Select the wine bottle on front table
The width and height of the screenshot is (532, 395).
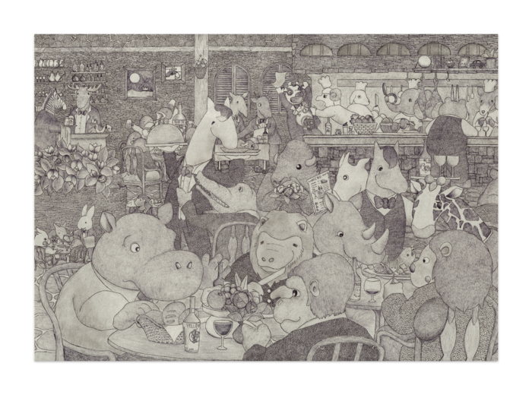(x=192, y=324)
